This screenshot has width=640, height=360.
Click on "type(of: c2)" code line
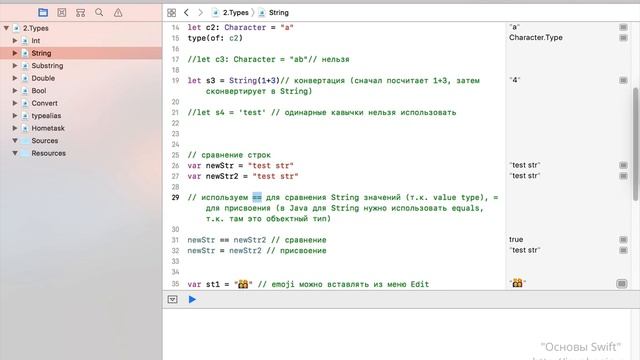pos(215,38)
